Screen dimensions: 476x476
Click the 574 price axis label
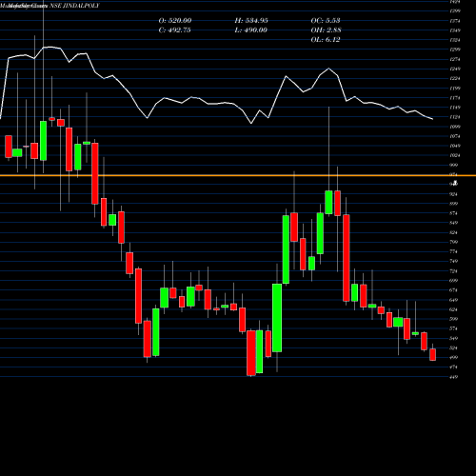tap(454, 328)
